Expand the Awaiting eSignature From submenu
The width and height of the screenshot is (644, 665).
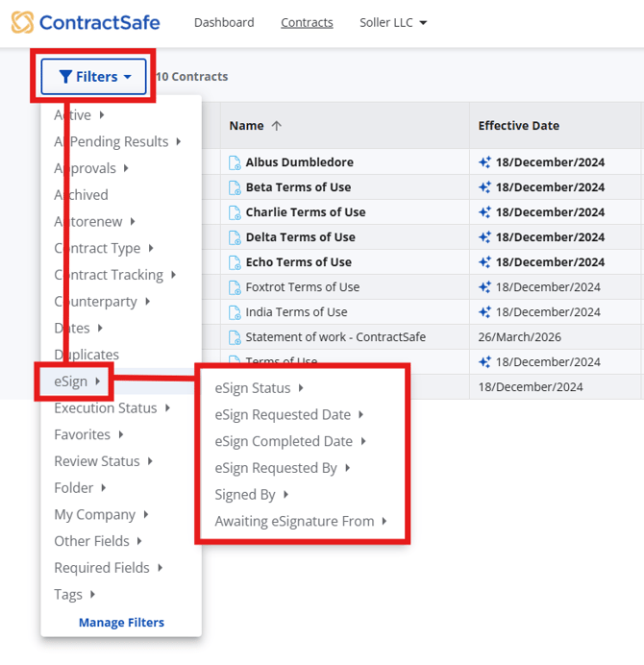click(300, 521)
